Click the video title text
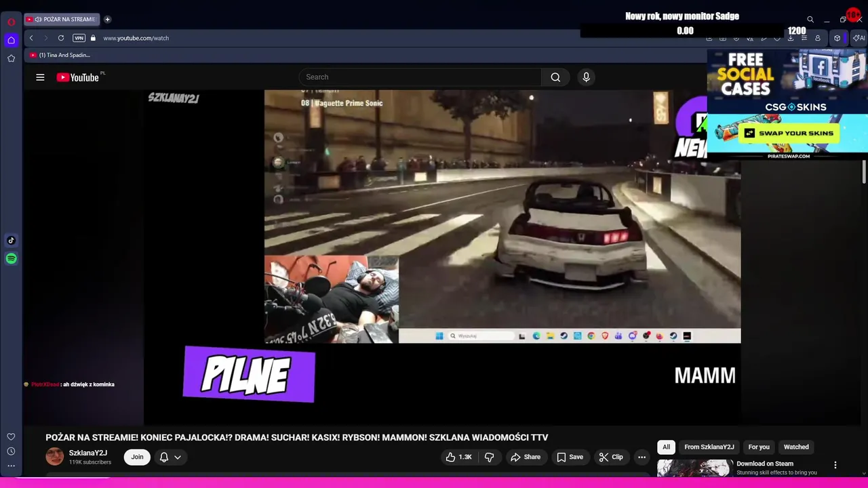The height and width of the screenshot is (488, 868). click(x=296, y=438)
